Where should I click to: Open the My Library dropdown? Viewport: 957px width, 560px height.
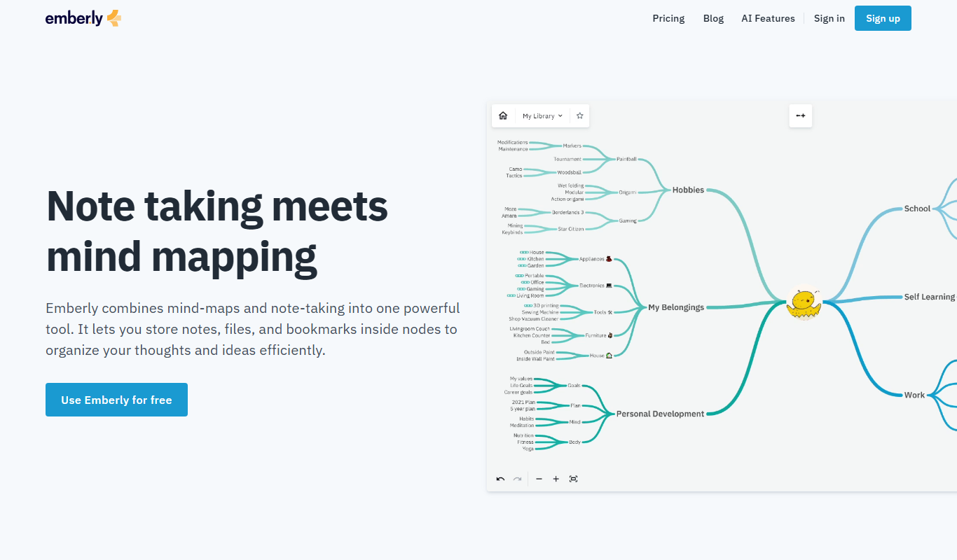point(542,116)
